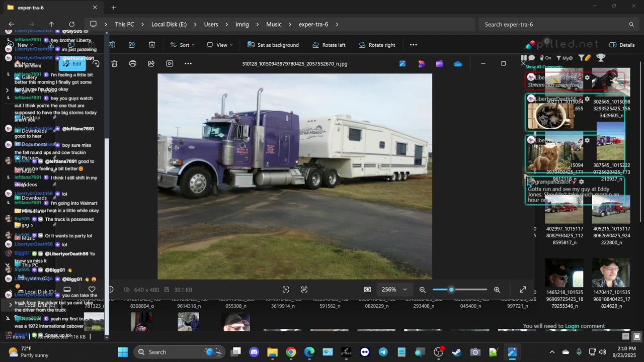Select thumbnail of file 405215_1015117

(611, 209)
